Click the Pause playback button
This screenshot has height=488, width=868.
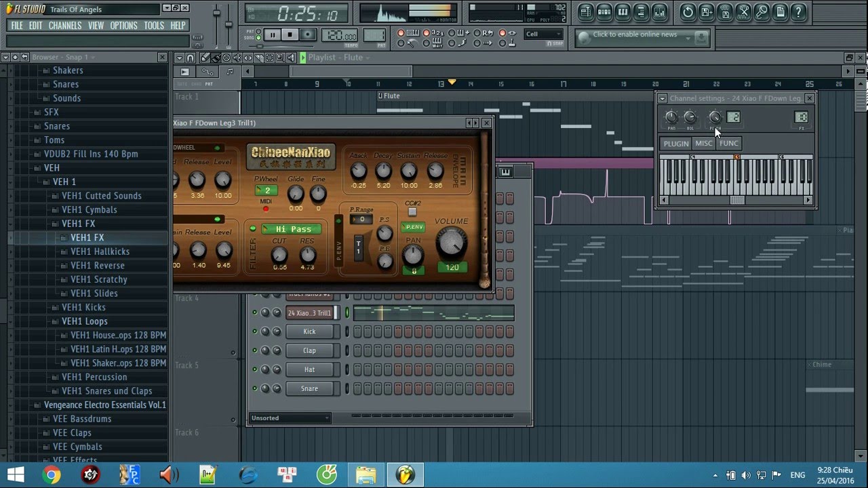coord(273,35)
